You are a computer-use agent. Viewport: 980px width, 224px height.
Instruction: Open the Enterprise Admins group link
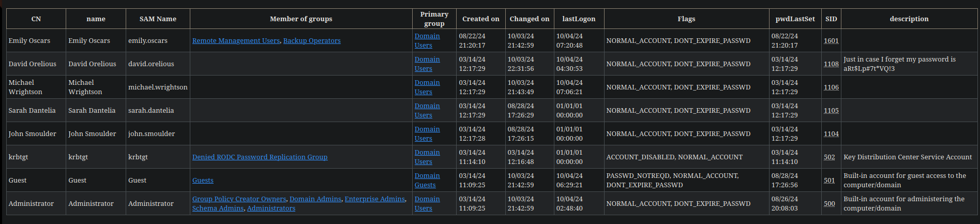pyautogui.click(x=374, y=199)
